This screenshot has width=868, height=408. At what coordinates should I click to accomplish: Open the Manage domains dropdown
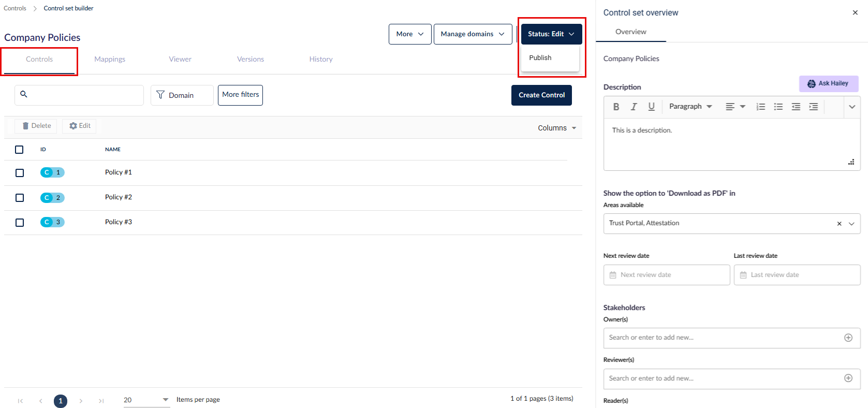[472, 34]
